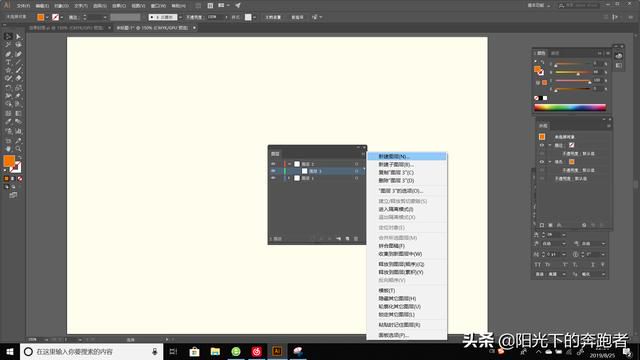Select the Rotate tool

8,87
